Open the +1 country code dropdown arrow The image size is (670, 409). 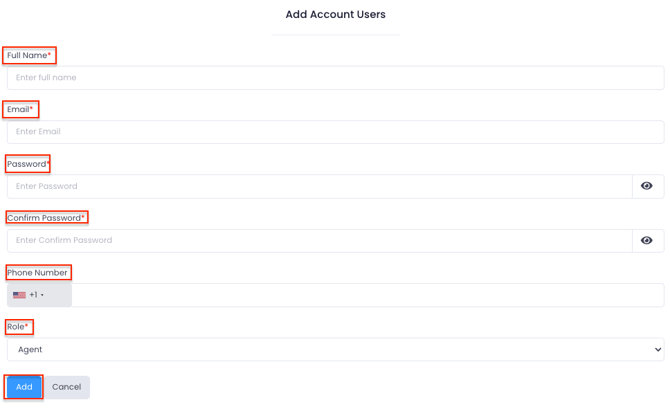(x=42, y=295)
